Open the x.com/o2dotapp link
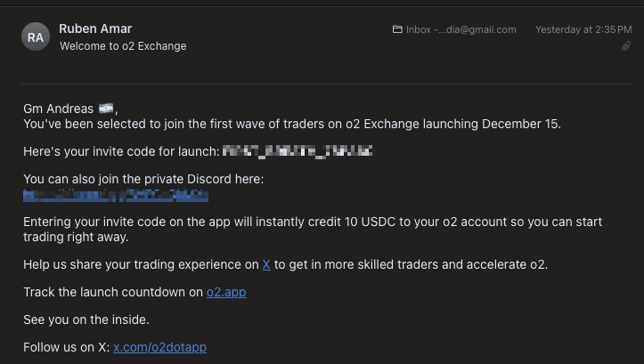Image resolution: width=644 pixels, height=364 pixels. click(x=159, y=347)
